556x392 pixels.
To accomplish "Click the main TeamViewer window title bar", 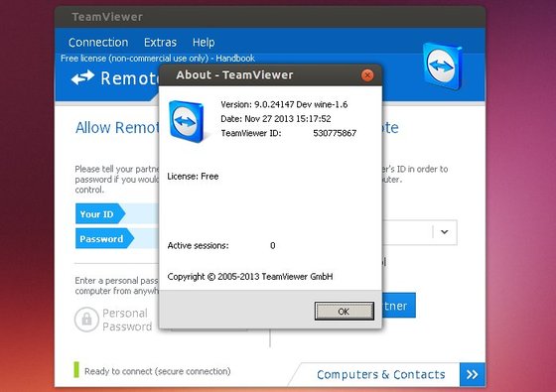I will (270, 17).
